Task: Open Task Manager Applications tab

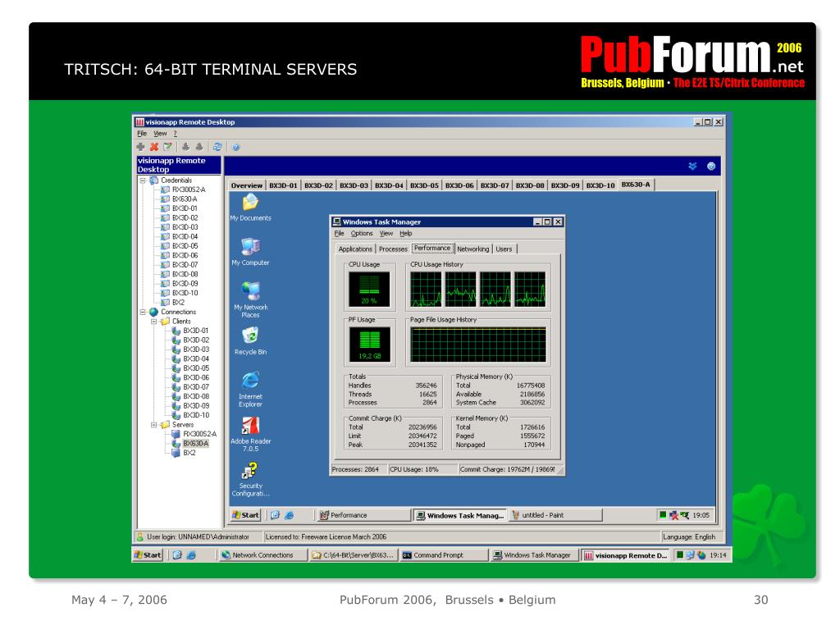Action: pyautogui.click(x=355, y=249)
